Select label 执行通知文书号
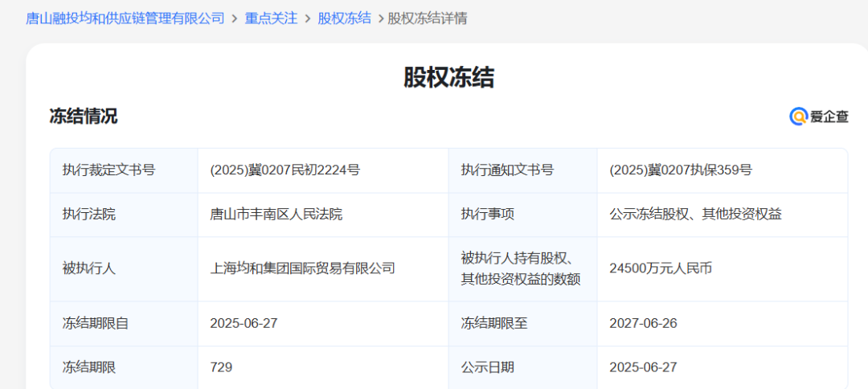Viewport: 868px width, 389px height. 507,170
